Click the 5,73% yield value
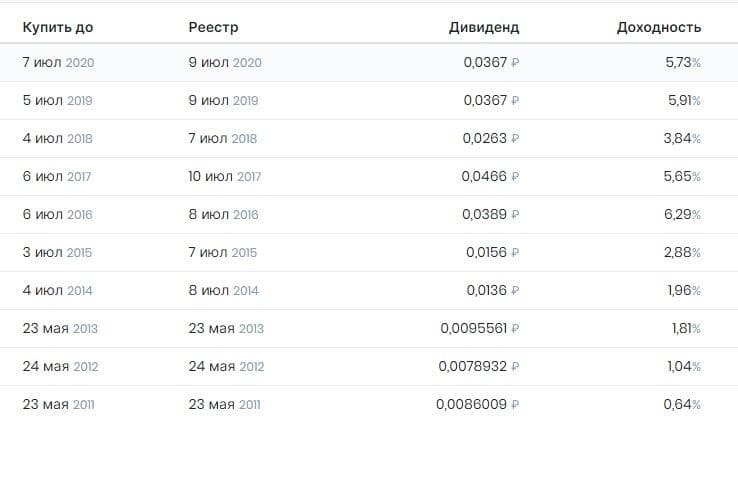 click(x=683, y=62)
